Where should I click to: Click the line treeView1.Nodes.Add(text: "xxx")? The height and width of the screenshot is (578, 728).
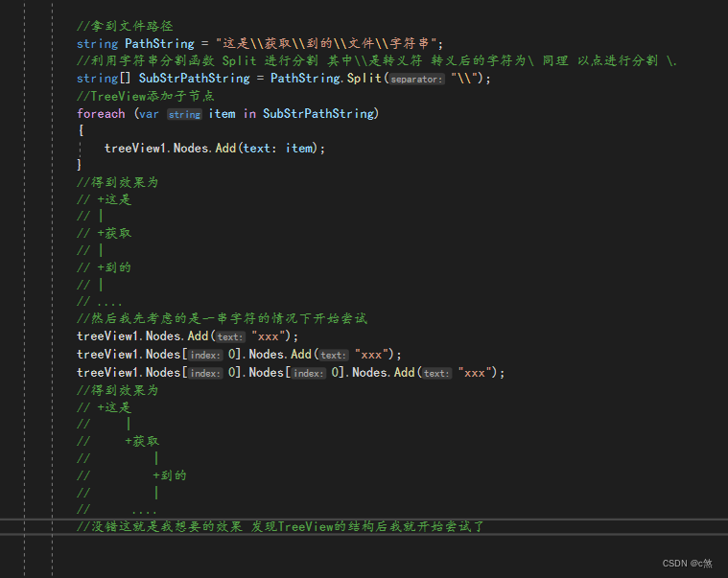[x=188, y=336]
